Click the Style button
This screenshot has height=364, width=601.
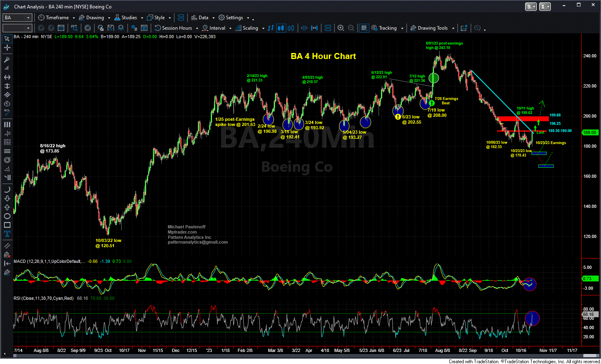(x=156, y=18)
